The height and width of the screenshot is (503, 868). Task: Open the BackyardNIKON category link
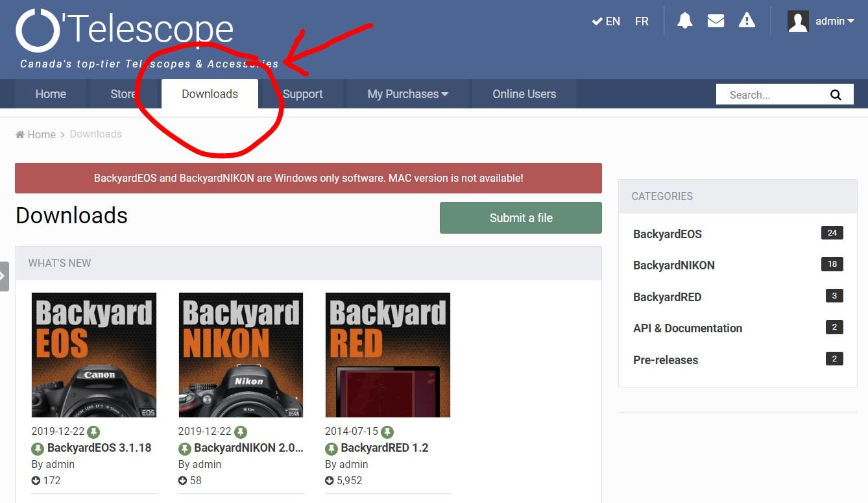pos(673,265)
